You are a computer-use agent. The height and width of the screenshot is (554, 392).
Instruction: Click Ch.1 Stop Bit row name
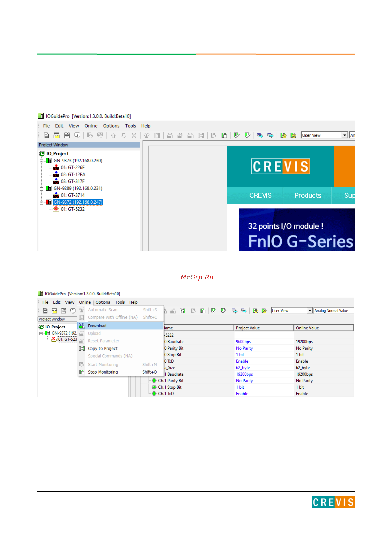pyautogui.click(x=170, y=387)
